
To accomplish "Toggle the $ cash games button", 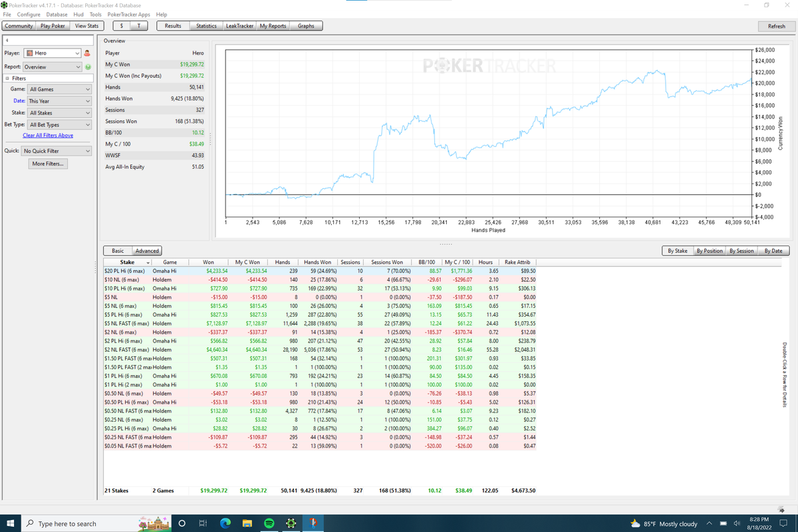I will [x=121, y=26].
